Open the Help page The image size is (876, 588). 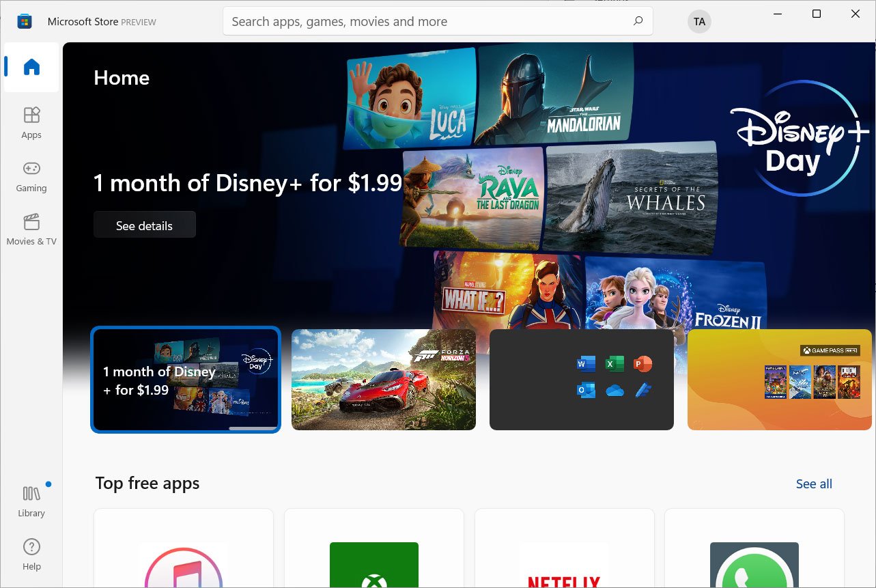click(x=31, y=555)
